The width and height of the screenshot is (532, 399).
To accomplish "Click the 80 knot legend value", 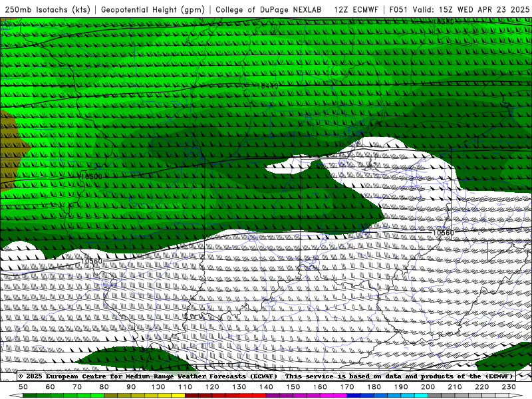I will coord(104,387).
